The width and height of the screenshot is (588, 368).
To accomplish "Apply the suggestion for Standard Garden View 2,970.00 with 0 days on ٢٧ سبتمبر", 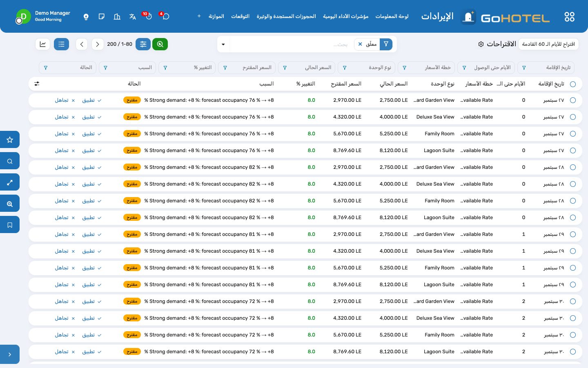I will 92,100.
